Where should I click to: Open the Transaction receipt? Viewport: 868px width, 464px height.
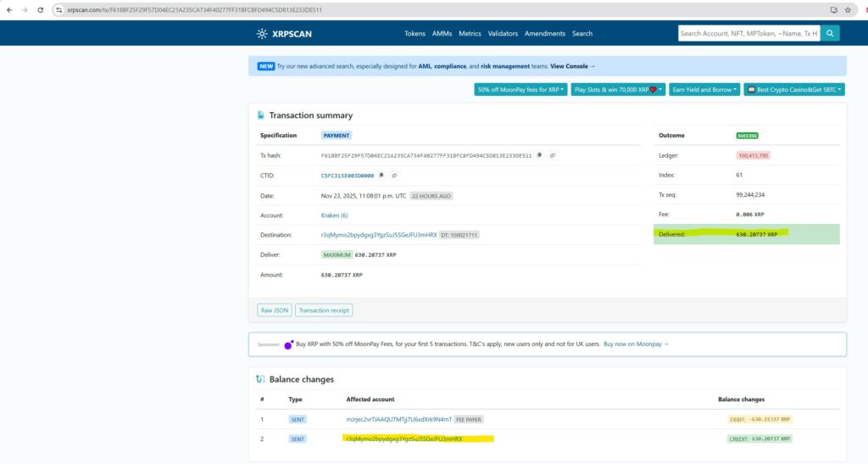pos(324,310)
